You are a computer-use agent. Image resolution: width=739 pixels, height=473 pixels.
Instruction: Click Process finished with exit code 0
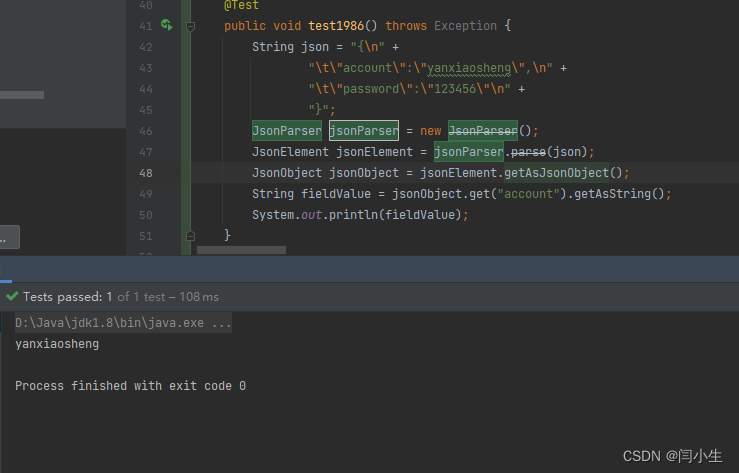coord(131,386)
